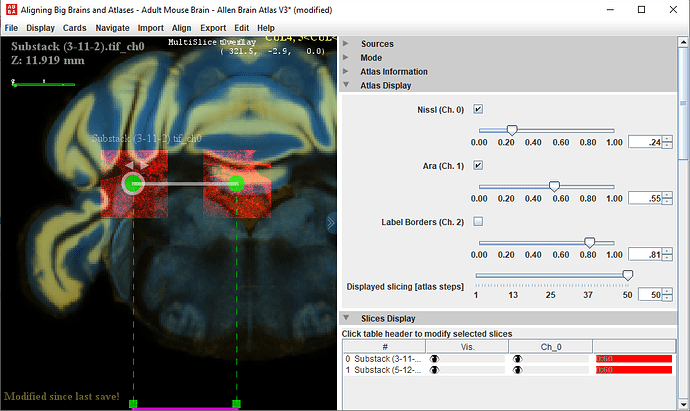Click the Displayed slicing value field 50
The height and width of the screenshot is (411, 690).
coord(650,295)
